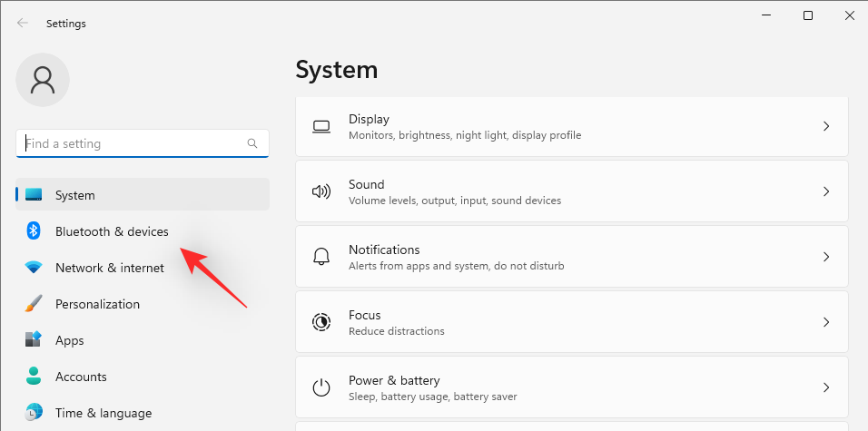868x431 pixels.
Task: Go to Network & internet section
Action: pos(110,268)
